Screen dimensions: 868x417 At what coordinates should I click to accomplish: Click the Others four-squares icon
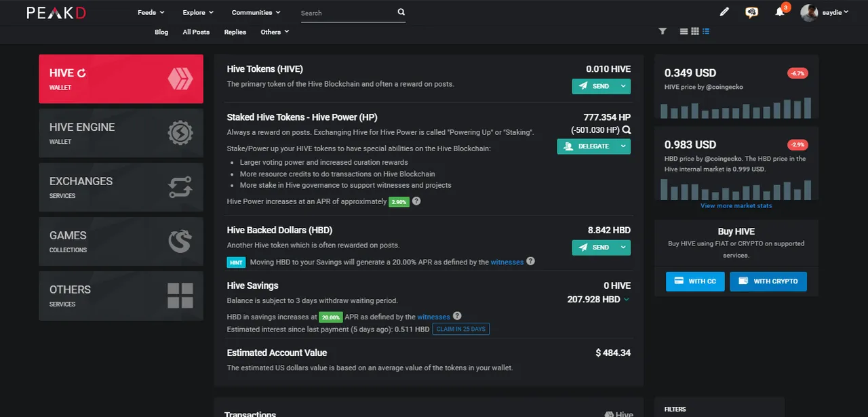click(180, 296)
